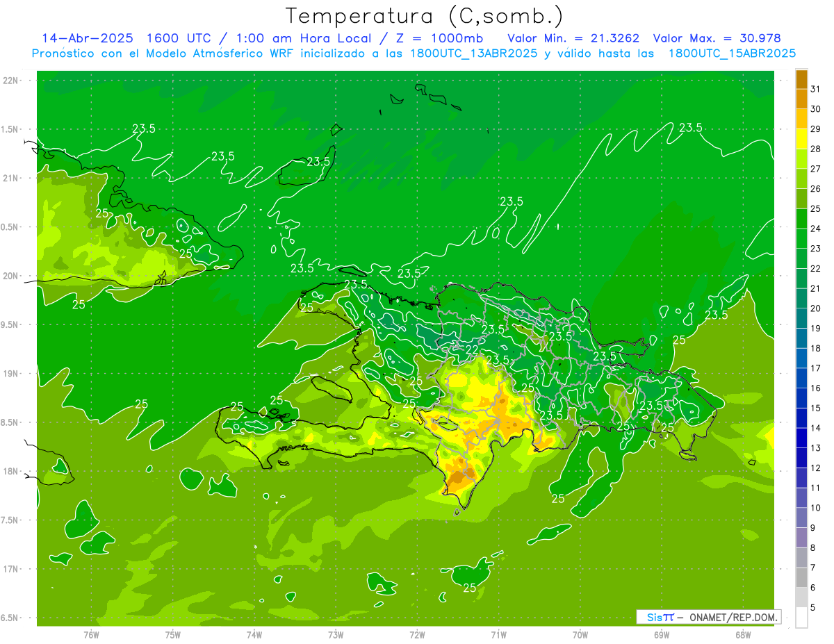Select the legend band between 26 and 27
The image size is (834, 644).
[x=801, y=179]
